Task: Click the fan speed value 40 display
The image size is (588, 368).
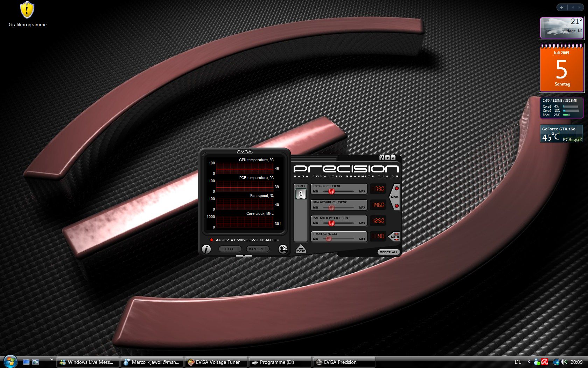Action: pyautogui.click(x=378, y=237)
